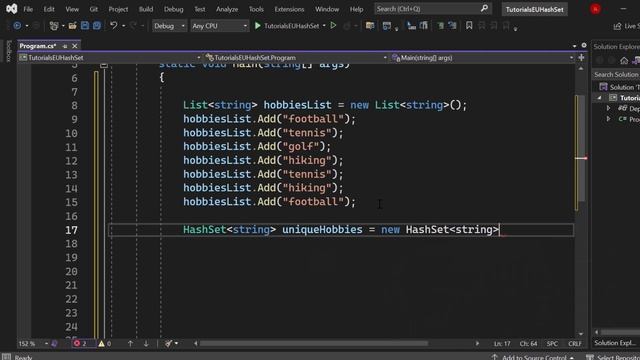Click the warnings indicator showing 0
640x360 pixels.
[105, 344]
